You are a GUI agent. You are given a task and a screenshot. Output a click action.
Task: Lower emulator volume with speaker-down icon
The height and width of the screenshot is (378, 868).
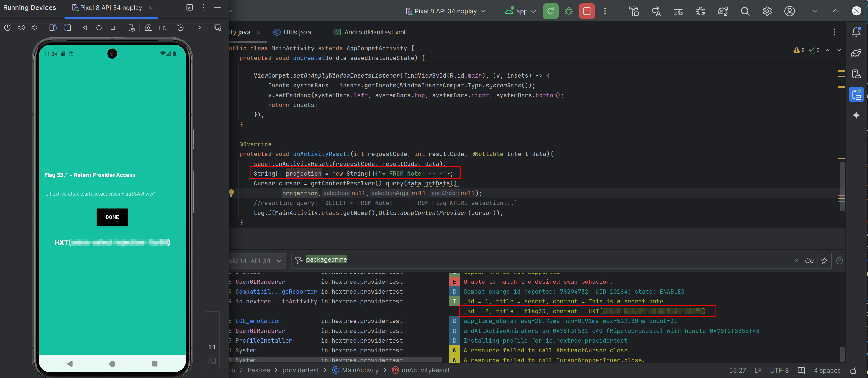35,28
